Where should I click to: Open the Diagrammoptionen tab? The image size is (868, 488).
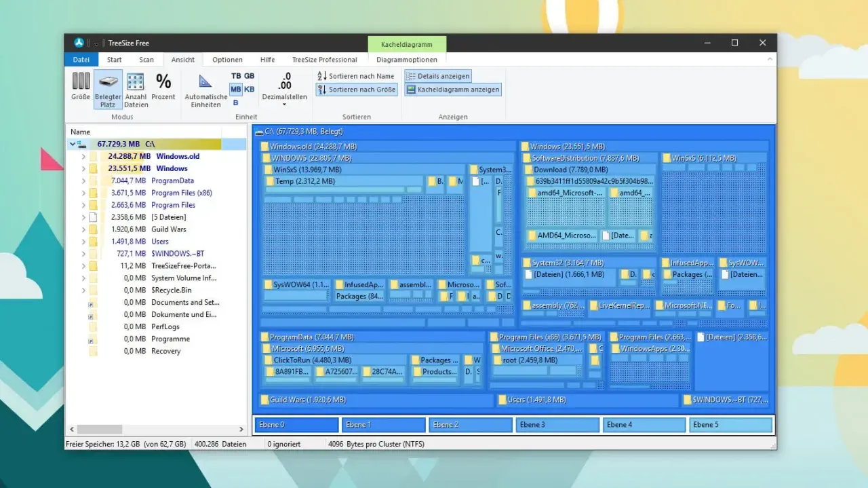[407, 60]
